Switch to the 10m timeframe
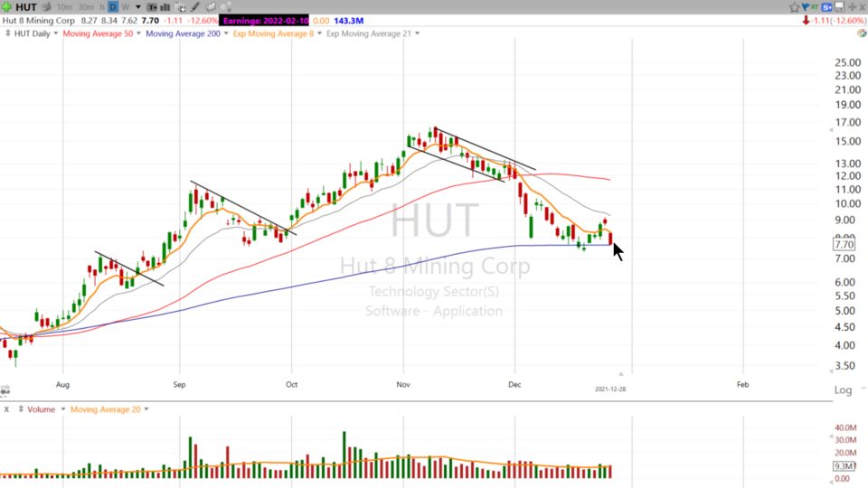This screenshot has width=868, height=488. point(64,7)
